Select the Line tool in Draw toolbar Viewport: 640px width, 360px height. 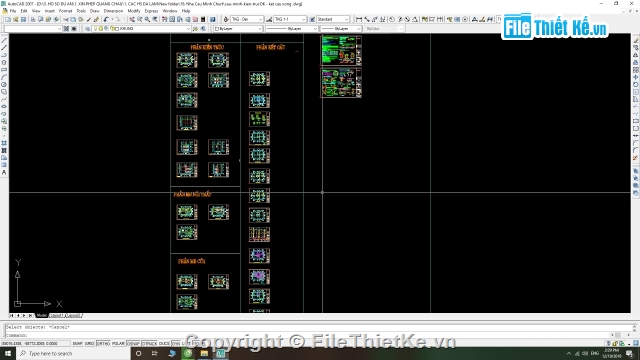coord(4,41)
